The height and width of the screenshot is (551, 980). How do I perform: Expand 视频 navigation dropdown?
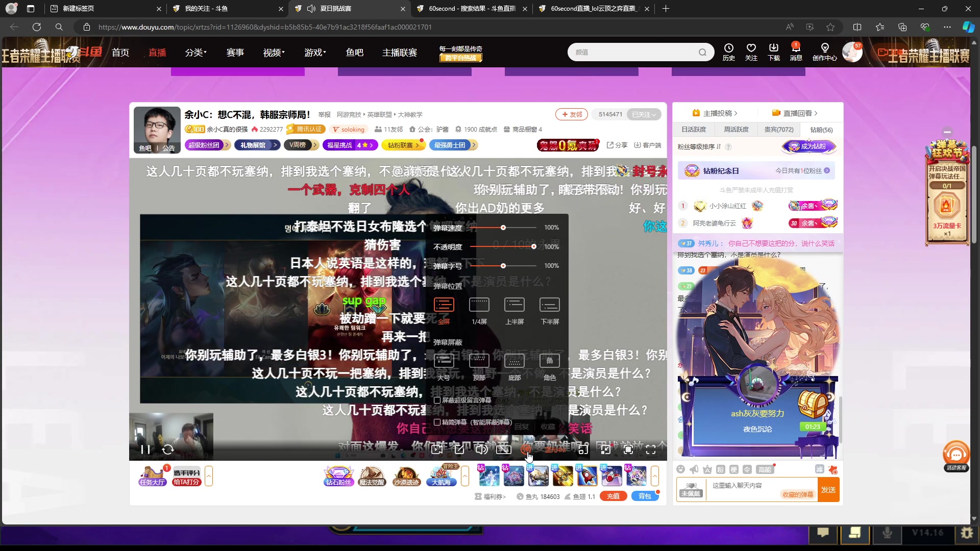pyautogui.click(x=274, y=53)
